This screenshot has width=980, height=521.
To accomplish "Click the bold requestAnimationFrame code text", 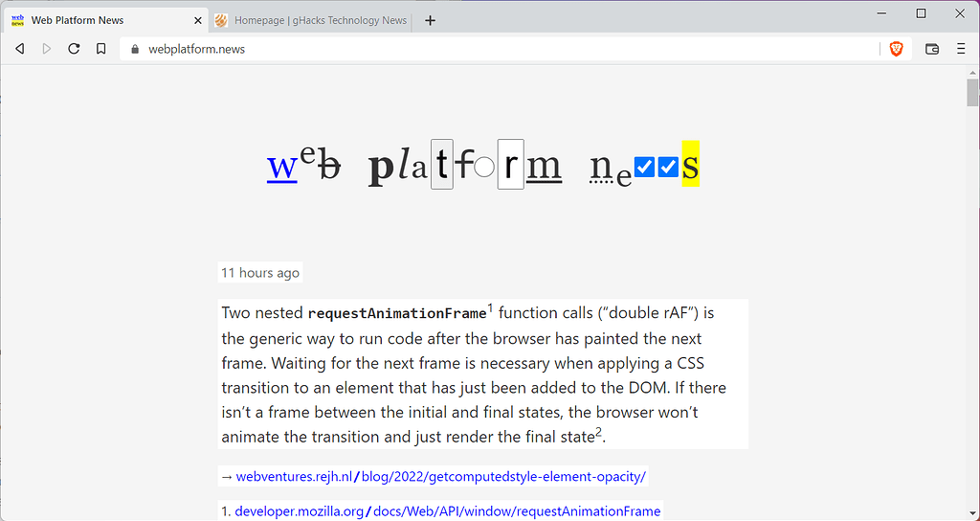I will pyautogui.click(x=397, y=313).
